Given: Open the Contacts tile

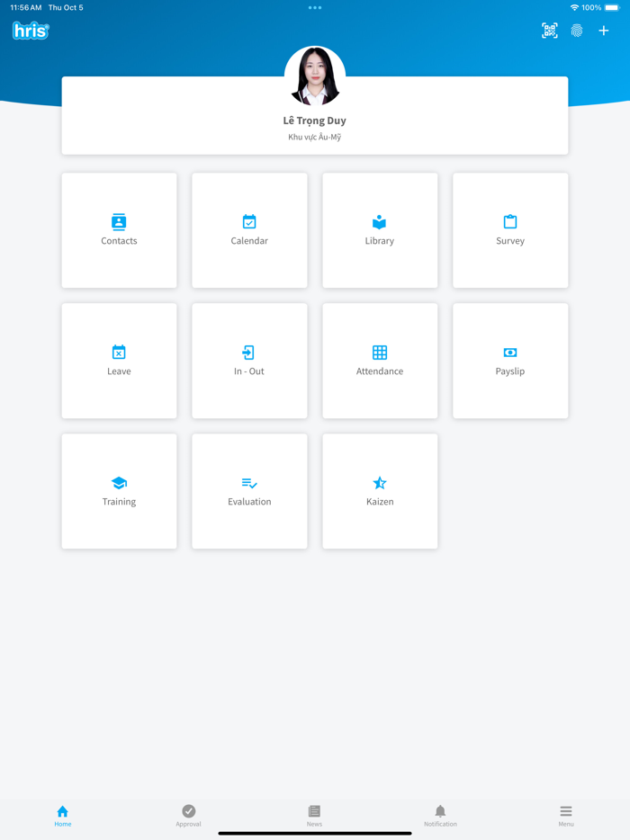Looking at the screenshot, I should click(119, 230).
